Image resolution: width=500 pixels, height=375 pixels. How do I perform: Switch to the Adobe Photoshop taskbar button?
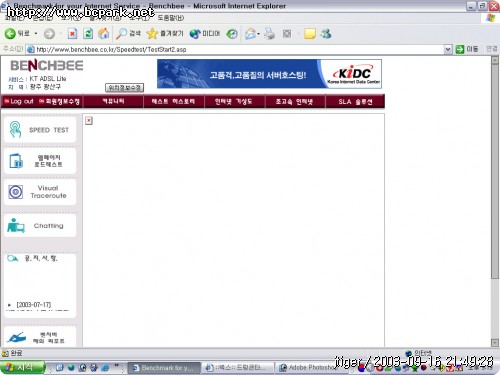pyautogui.click(x=308, y=368)
